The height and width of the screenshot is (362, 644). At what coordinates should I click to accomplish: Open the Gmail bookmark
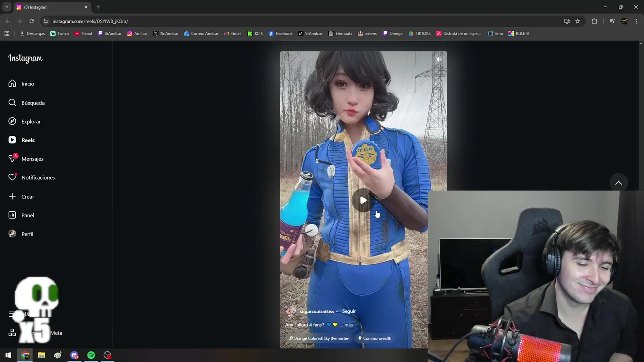coord(232,34)
